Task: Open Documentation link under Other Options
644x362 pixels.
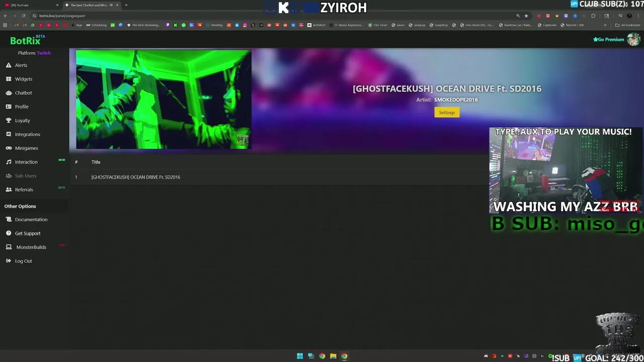Action: pyautogui.click(x=31, y=220)
